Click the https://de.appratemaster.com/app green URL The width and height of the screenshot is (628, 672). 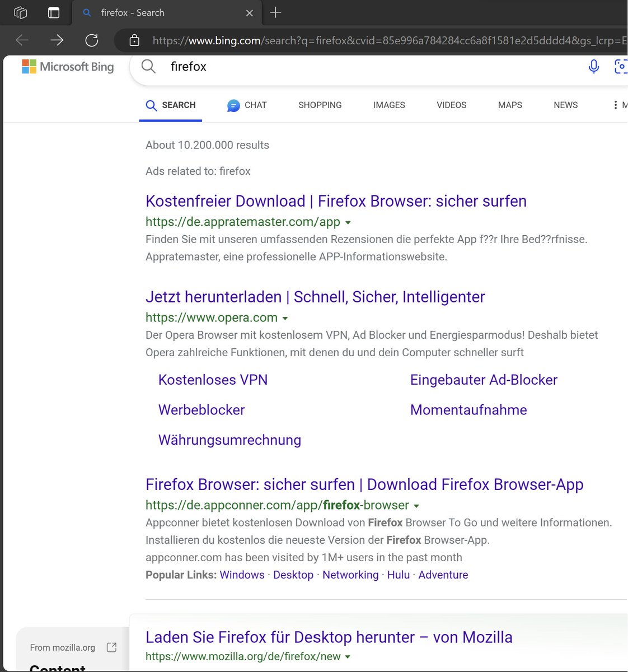(x=243, y=222)
